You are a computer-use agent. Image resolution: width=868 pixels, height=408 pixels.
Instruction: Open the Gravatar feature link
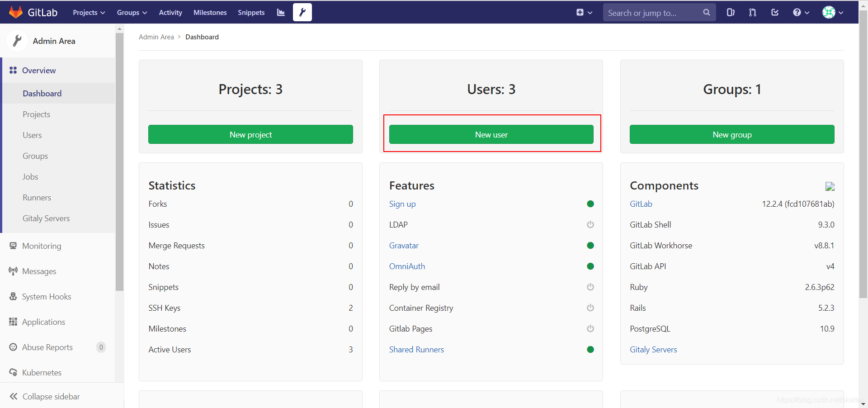(404, 245)
